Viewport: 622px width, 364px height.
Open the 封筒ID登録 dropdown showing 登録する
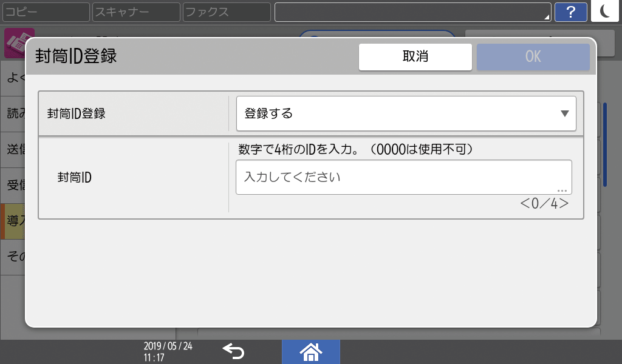coord(406,113)
